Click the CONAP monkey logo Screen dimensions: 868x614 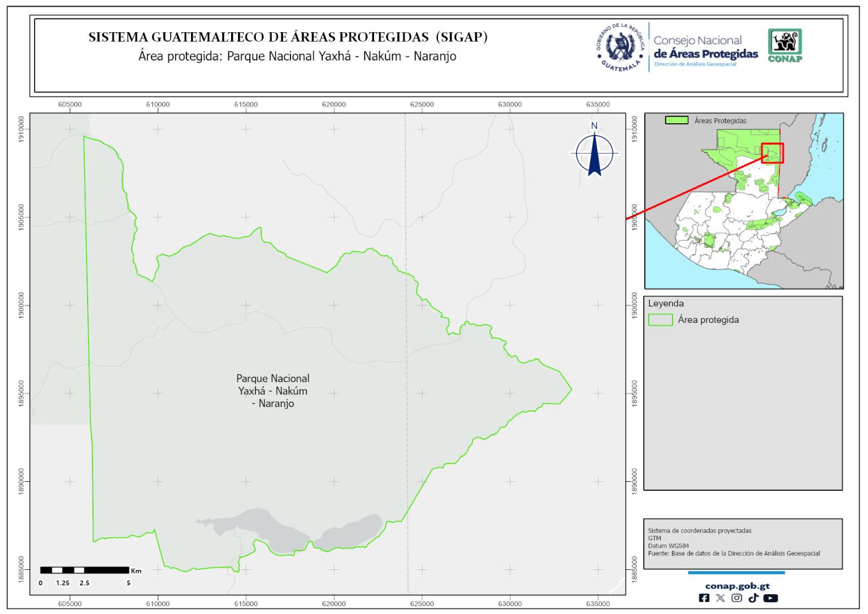coord(785,45)
